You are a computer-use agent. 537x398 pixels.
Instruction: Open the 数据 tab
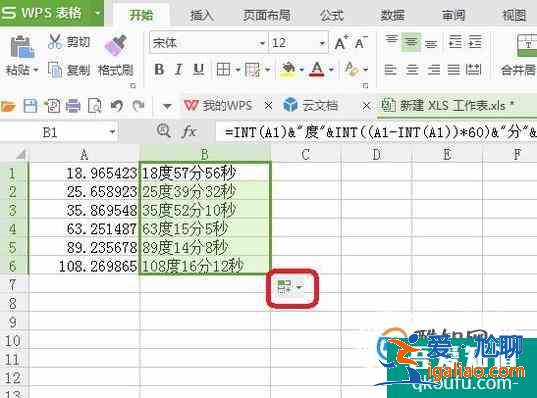click(392, 15)
